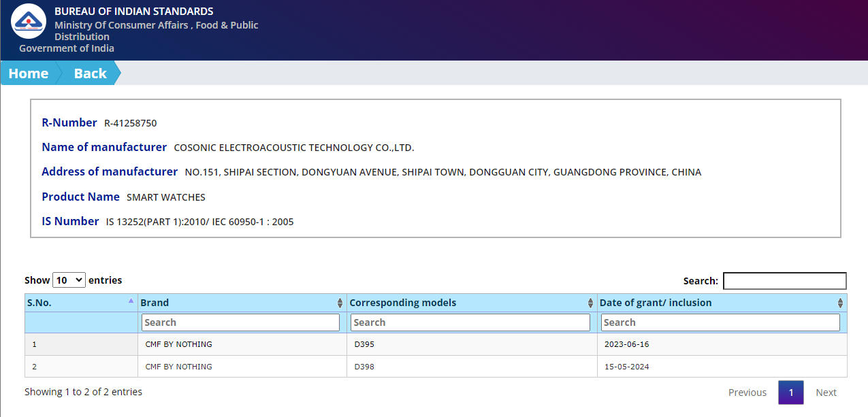Viewport: 868px width, 417px height.
Task: Click the Name of manufacturer label
Action: pyautogui.click(x=104, y=148)
